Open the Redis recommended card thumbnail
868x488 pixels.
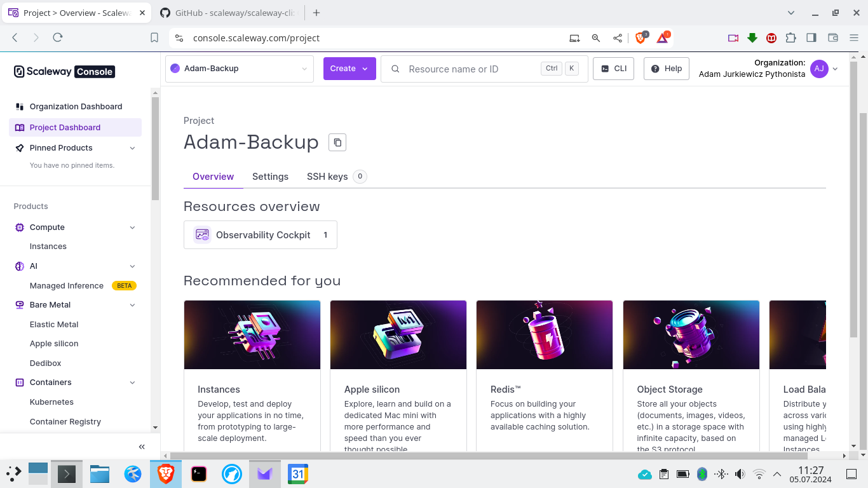coord(545,335)
